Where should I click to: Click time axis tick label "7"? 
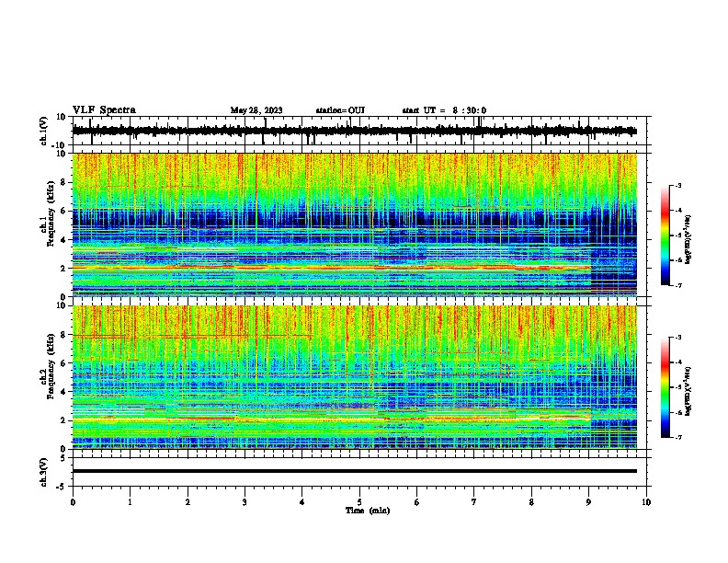474,502
